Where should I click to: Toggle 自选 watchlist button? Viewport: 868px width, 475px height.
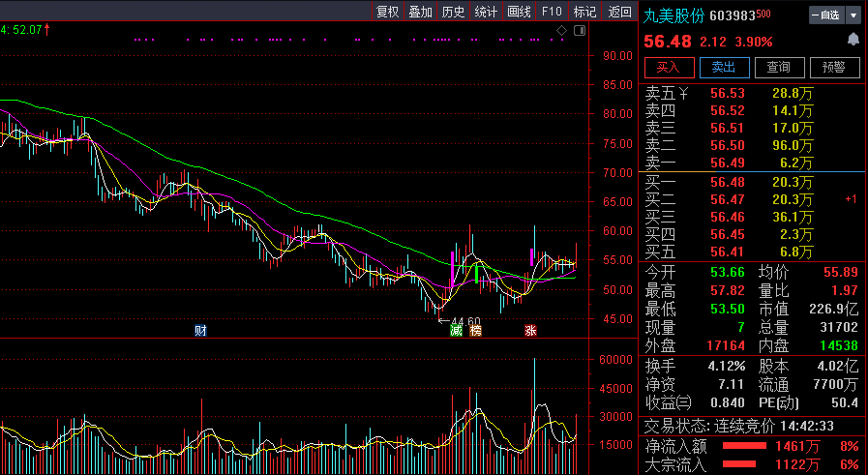click(825, 15)
